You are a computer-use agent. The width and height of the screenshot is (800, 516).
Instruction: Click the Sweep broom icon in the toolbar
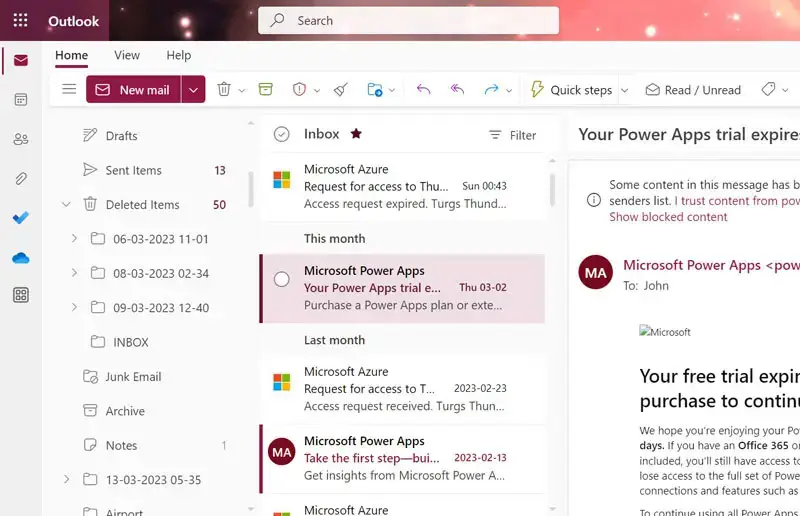click(341, 89)
